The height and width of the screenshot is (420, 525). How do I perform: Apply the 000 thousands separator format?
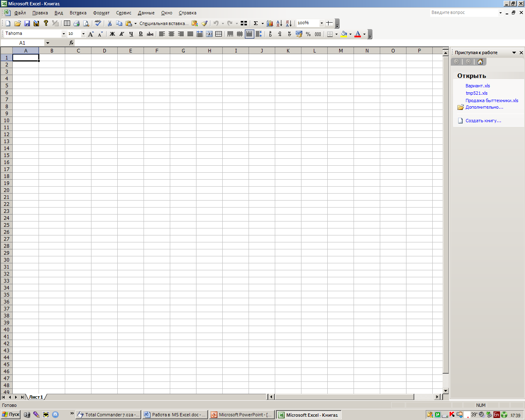point(318,34)
